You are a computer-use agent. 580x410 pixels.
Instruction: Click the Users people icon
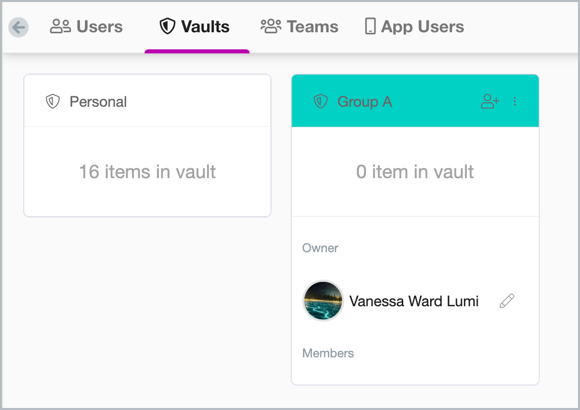tap(60, 26)
